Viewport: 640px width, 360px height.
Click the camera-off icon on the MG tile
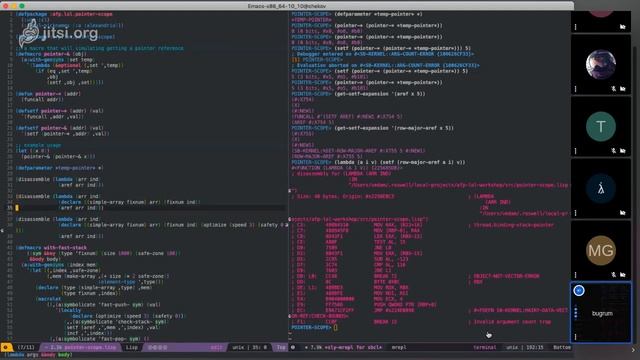tap(623, 275)
